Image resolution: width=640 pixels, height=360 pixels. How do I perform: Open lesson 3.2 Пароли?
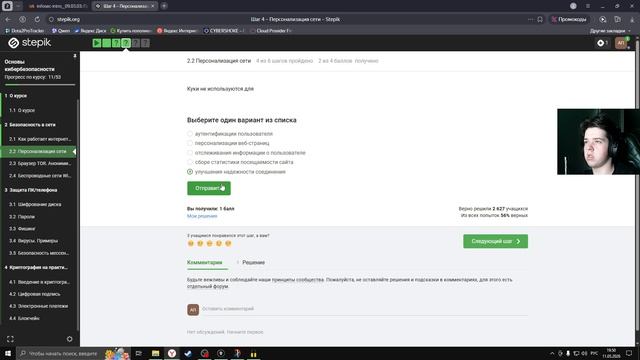(22, 217)
